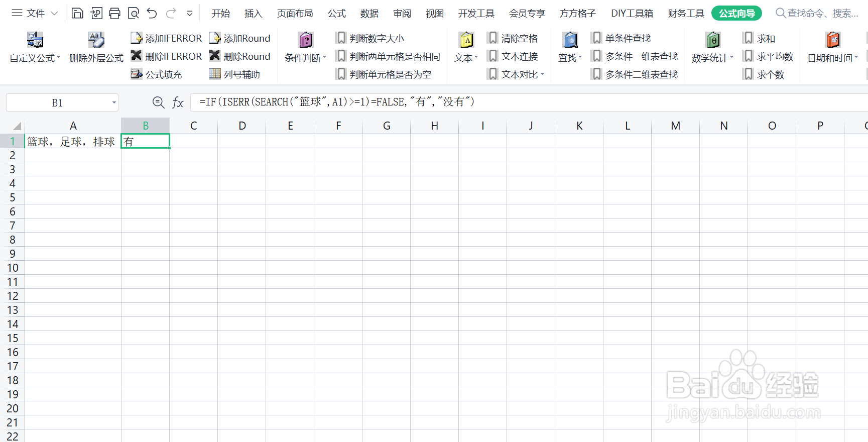Select column A header

[x=73, y=126]
